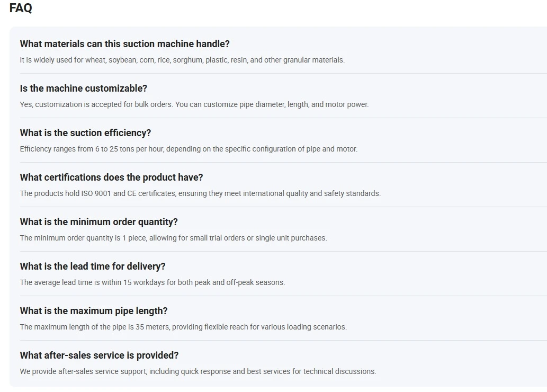Select the product certifications question

pos(111,177)
